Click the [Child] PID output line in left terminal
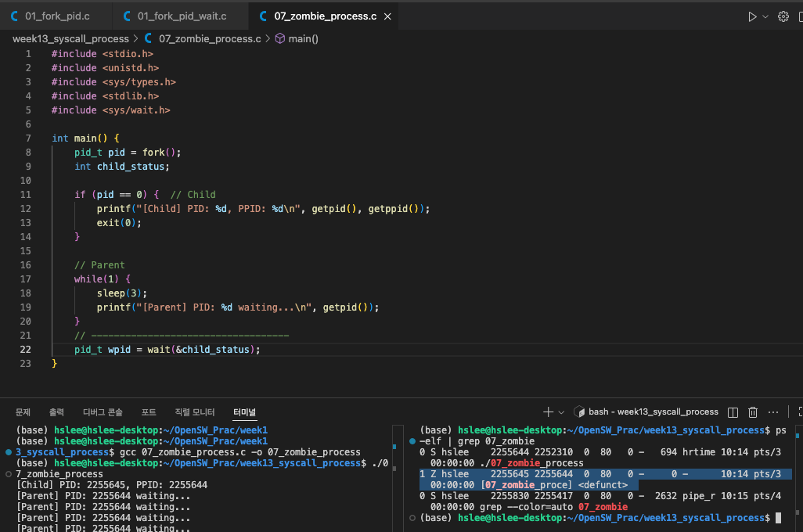 pyautogui.click(x=112, y=485)
